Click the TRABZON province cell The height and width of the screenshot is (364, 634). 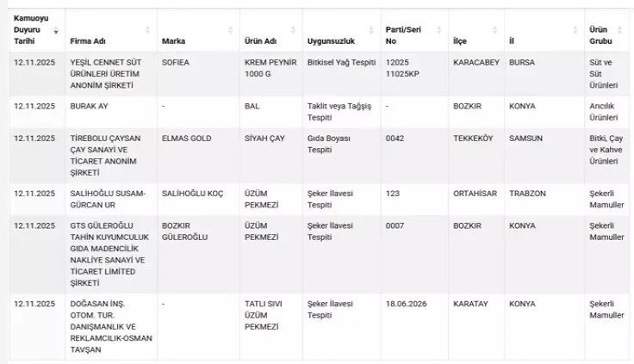[x=529, y=194]
